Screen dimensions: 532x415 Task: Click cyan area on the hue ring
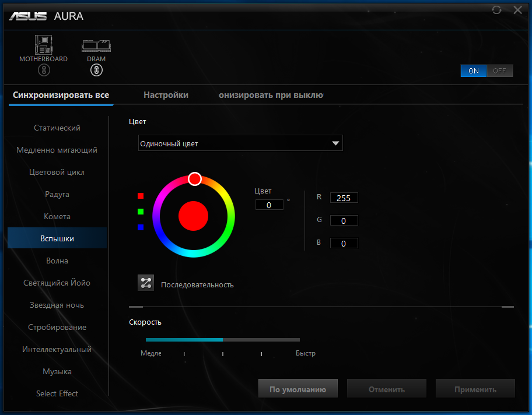pos(194,254)
